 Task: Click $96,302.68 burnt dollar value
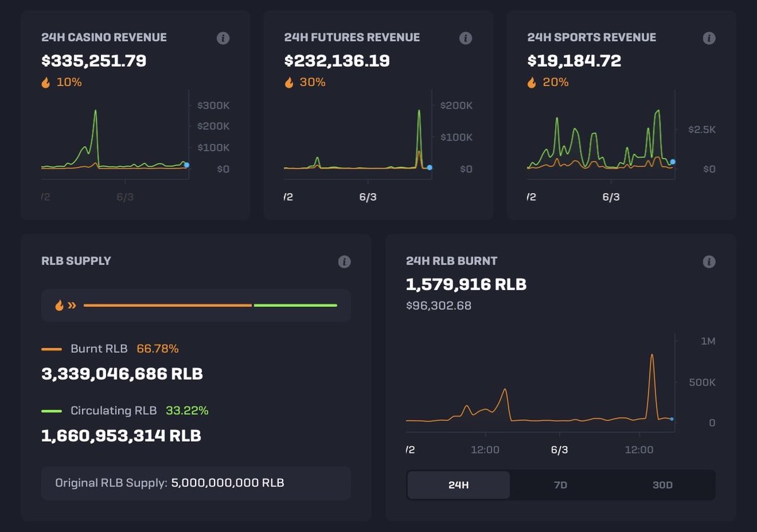[x=438, y=306]
